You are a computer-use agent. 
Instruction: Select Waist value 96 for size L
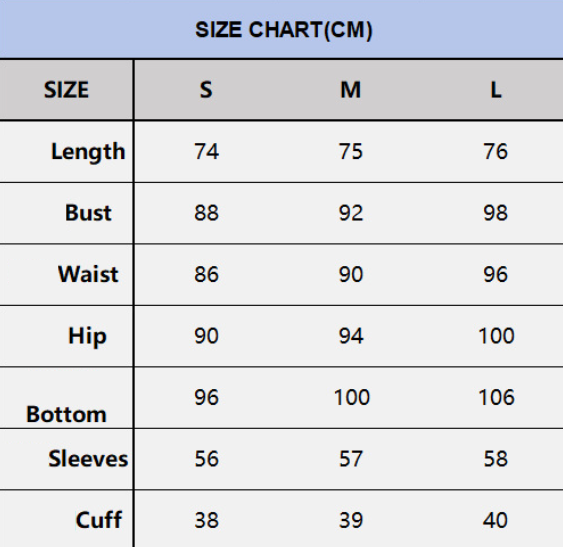pos(495,275)
